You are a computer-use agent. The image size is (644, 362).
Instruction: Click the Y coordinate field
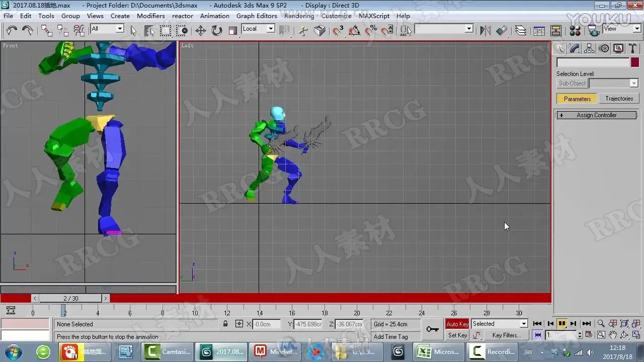[x=308, y=324]
